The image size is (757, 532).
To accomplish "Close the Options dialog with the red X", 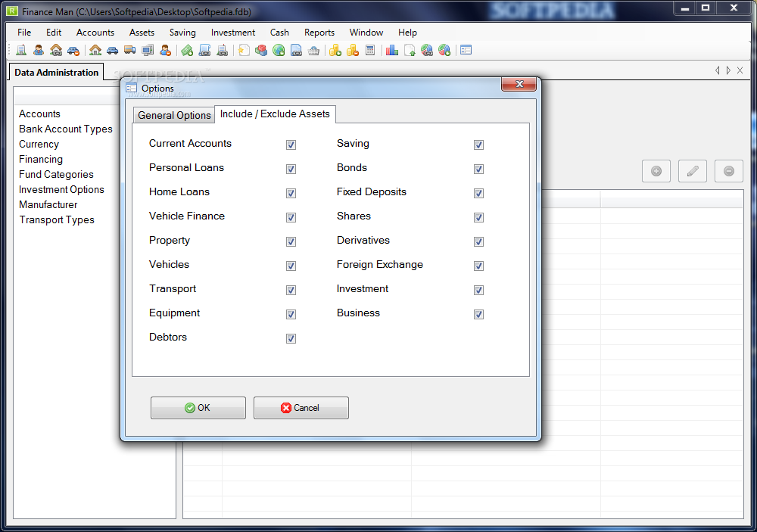I will [519, 84].
